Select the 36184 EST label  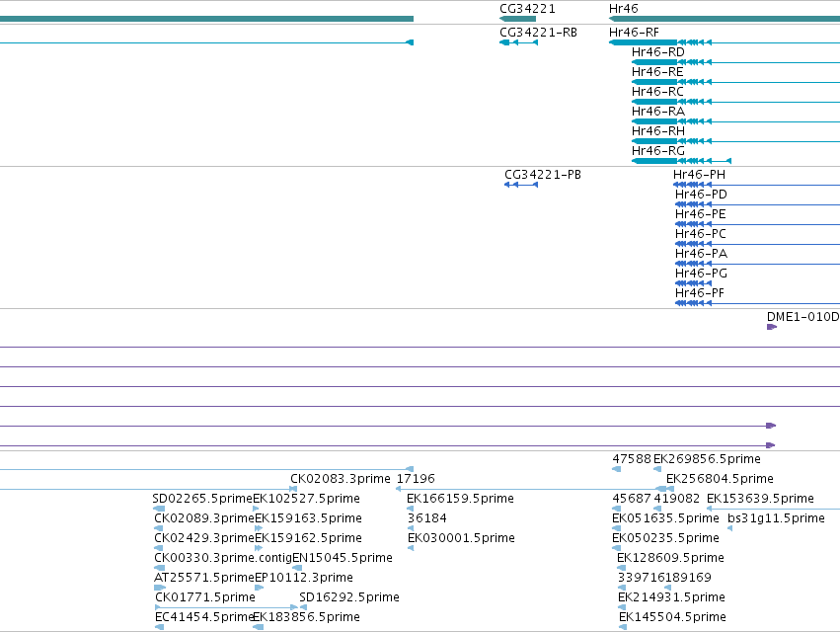(x=427, y=518)
